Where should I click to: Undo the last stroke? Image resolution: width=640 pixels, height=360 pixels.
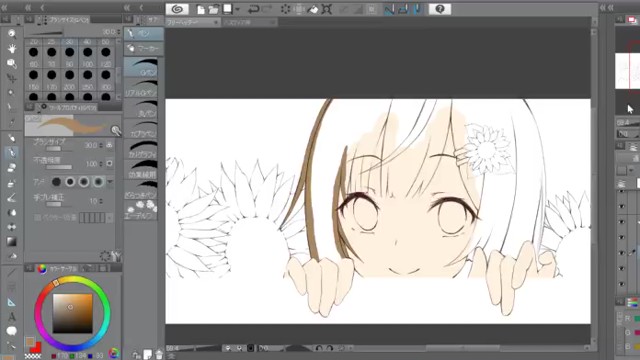tap(253, 9)
